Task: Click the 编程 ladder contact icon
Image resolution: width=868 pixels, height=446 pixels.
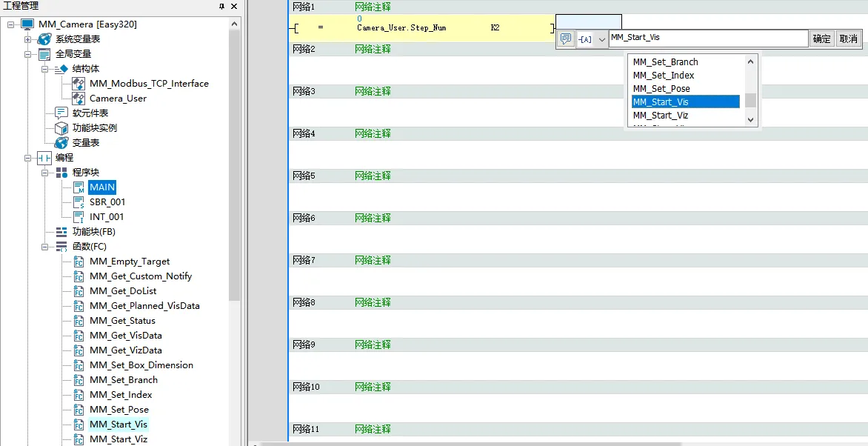Action: [x=45, y=158]
